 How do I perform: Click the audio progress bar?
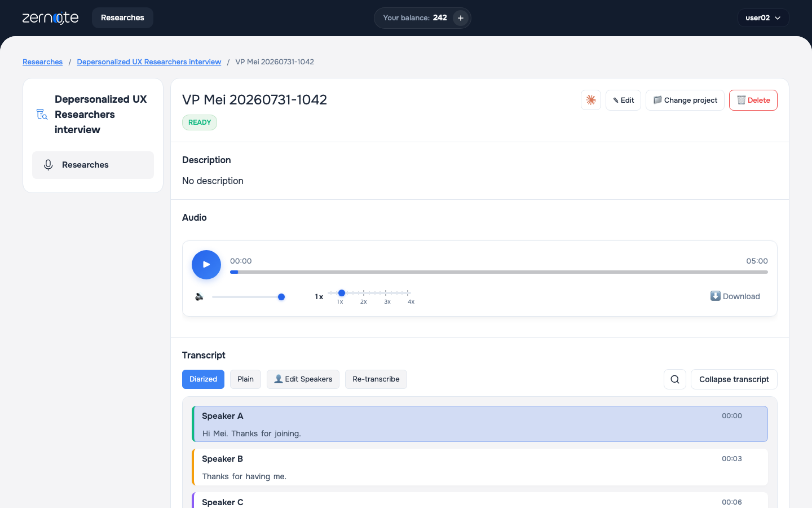tap(499, 272)
